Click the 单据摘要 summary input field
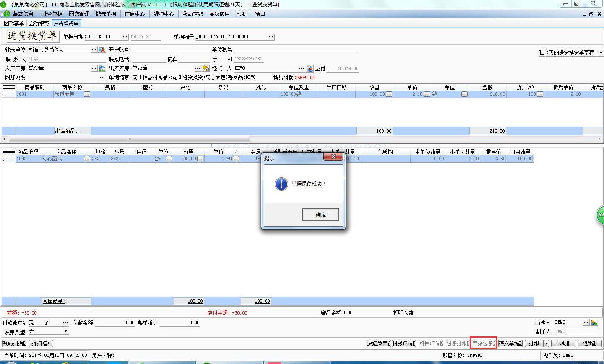 200,78
